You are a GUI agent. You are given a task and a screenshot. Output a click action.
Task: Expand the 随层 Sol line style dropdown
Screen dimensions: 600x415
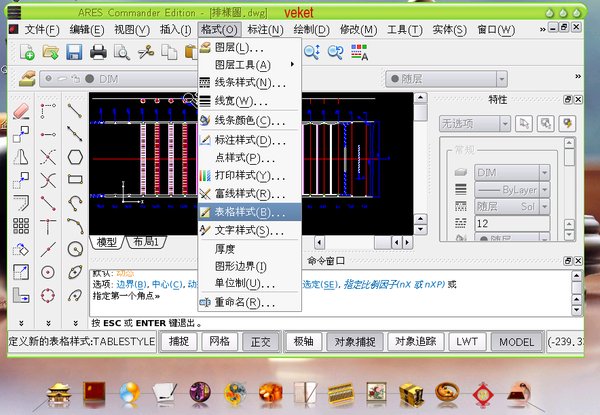tap(545, 207)
